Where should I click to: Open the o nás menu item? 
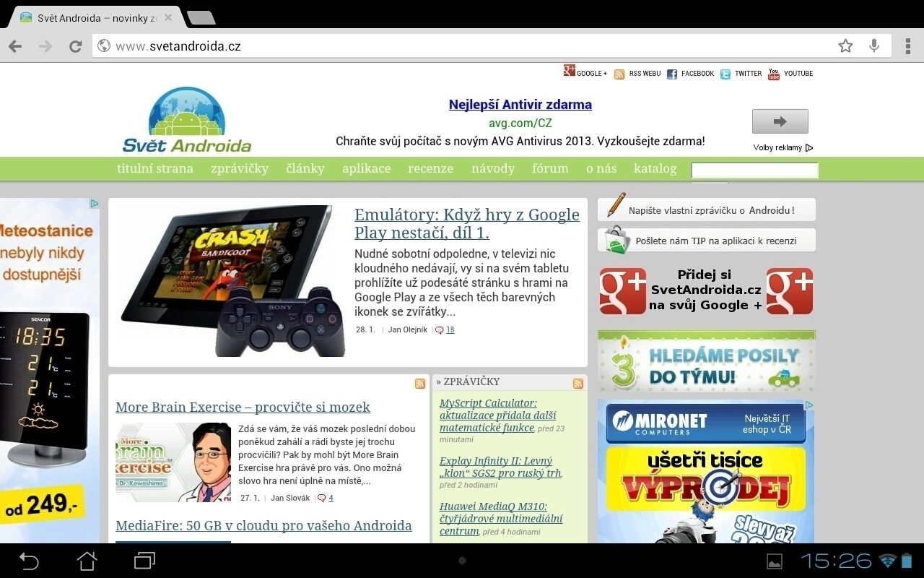coord(601,168)
